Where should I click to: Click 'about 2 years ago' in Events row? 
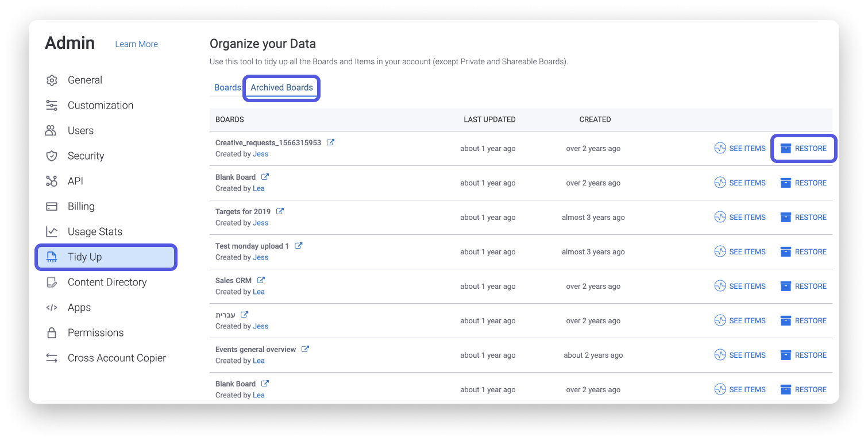click(x=593, y=355)
